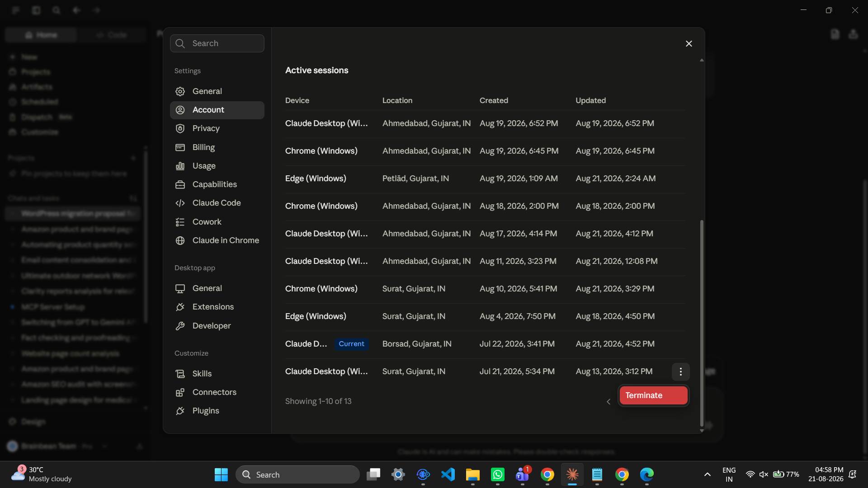The height and width of the screenshot is (488, 868).
Task: Go to previous page of sessions
Action: [x=608, y=402]
